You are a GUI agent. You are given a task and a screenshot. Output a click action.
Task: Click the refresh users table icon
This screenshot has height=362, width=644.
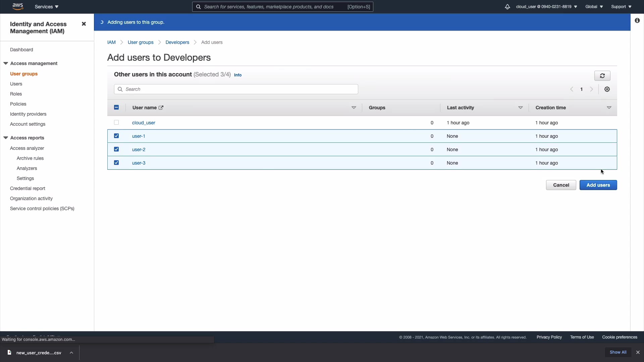pyautogui.click(x=602, y=76)
